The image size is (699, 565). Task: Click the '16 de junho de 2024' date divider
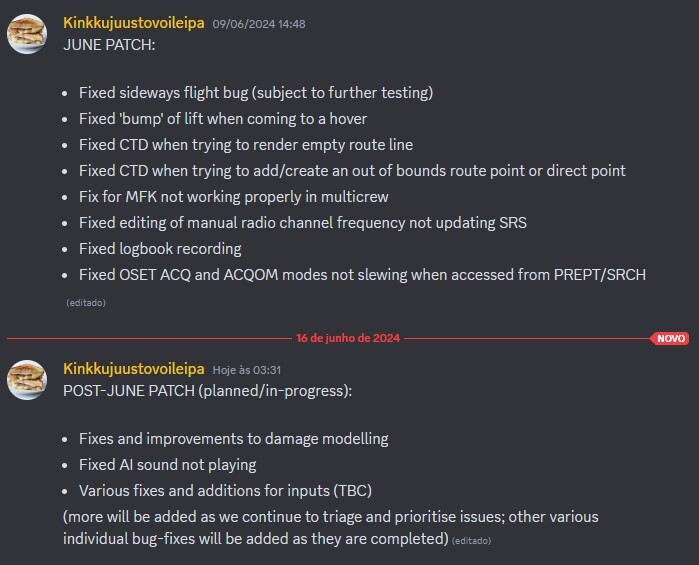point(348,338)
